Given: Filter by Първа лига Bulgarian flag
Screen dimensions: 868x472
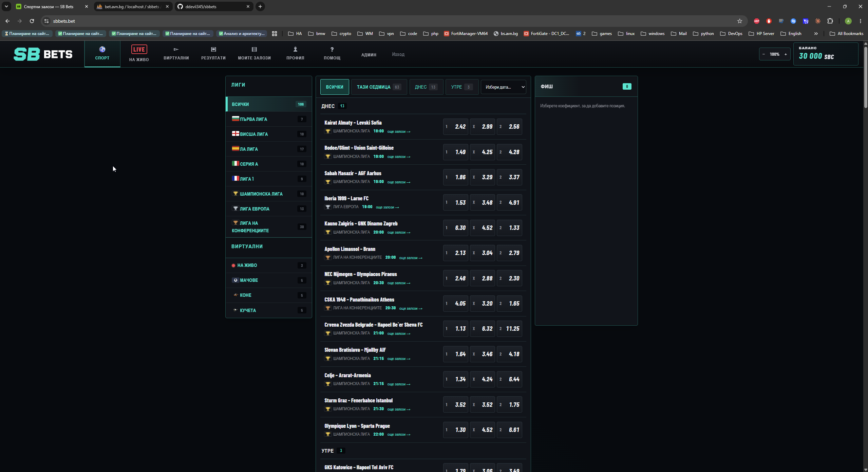Looking at the screenshot, I should [x=268, y=119].
